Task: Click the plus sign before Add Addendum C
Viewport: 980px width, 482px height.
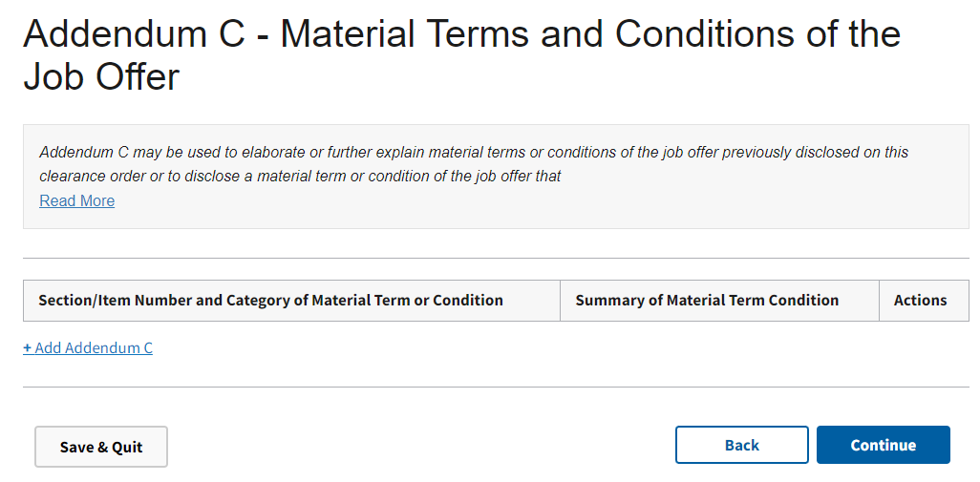Action: [x=28, y=347]
